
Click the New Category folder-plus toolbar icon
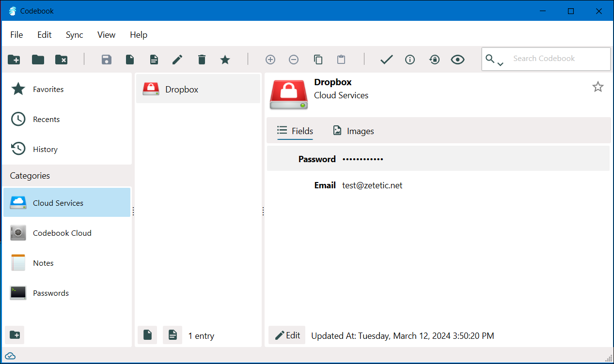pyautogui.click(x=14, y=60)
